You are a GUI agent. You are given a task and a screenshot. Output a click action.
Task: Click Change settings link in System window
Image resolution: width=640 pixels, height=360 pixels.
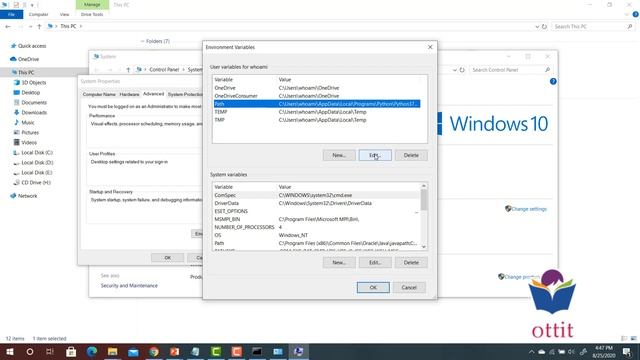coord(529,209)
